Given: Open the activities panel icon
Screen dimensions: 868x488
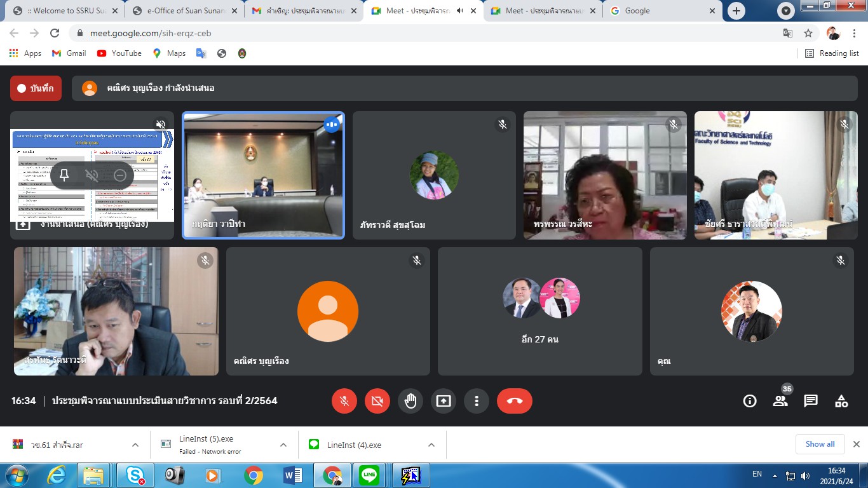Looking at the screenshot, I should coord(841,401).
